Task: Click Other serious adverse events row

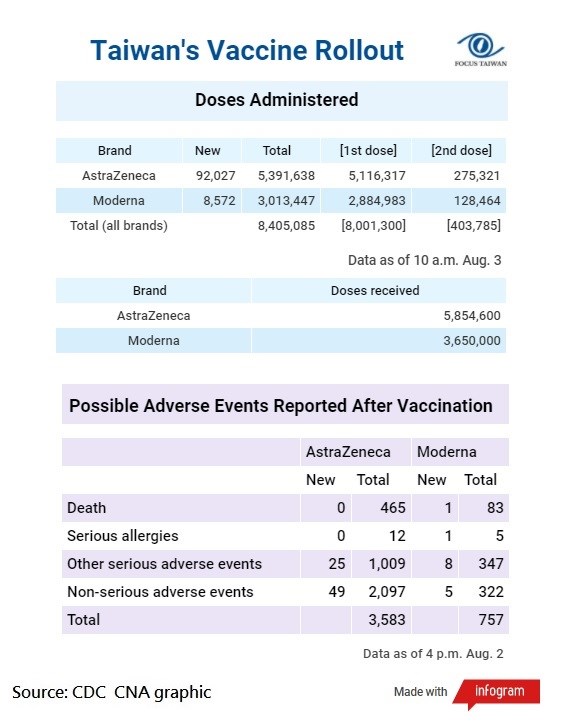Action: 285,564
